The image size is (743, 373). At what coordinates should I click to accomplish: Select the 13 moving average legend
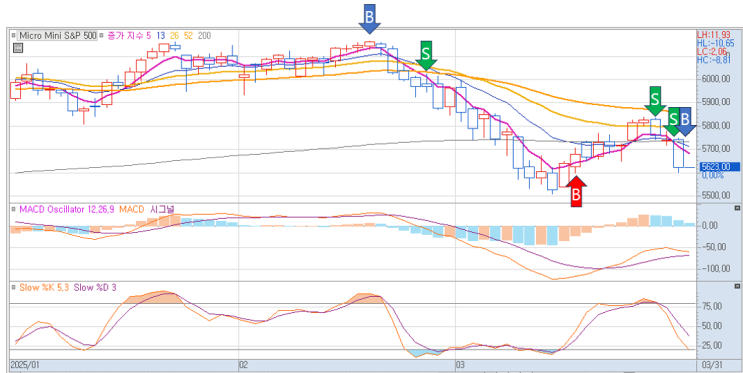(160, 36)
